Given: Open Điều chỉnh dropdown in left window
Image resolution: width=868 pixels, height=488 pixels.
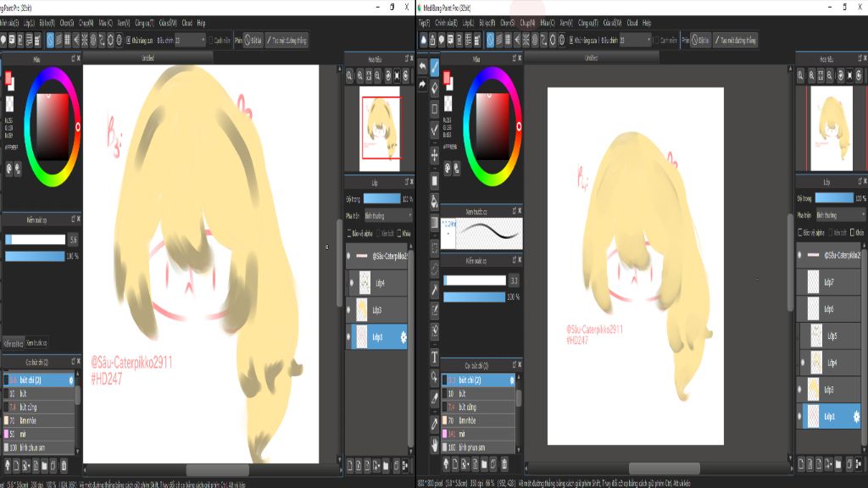Looking at the screenshot, I should tap(190, 40).
